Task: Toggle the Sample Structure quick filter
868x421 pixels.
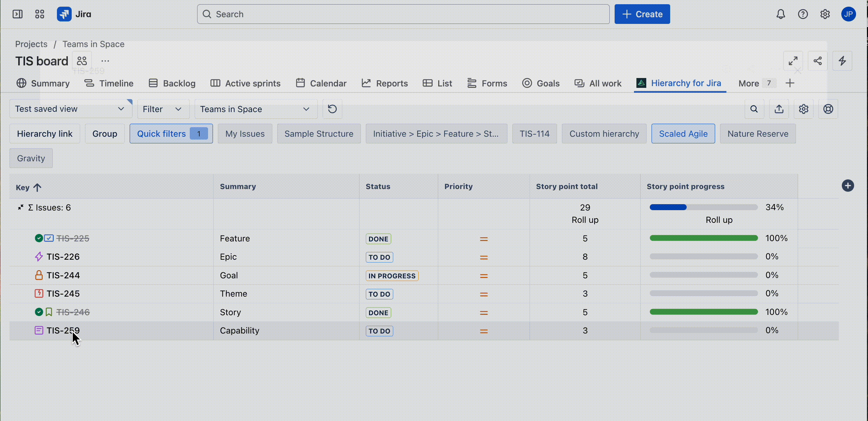Action: (x=319, y=134)
